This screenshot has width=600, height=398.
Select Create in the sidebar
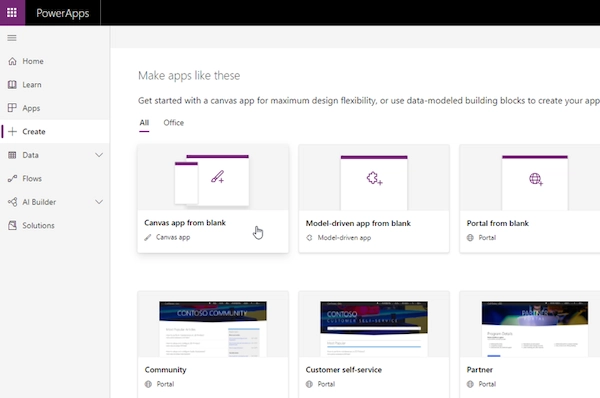(x=55, y=132)
